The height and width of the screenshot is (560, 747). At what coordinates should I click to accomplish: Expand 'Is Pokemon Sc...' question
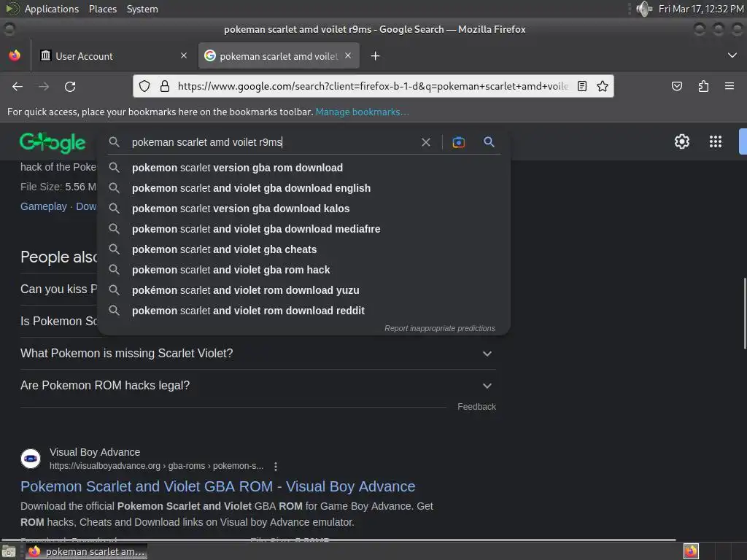(x=58, y=321)
